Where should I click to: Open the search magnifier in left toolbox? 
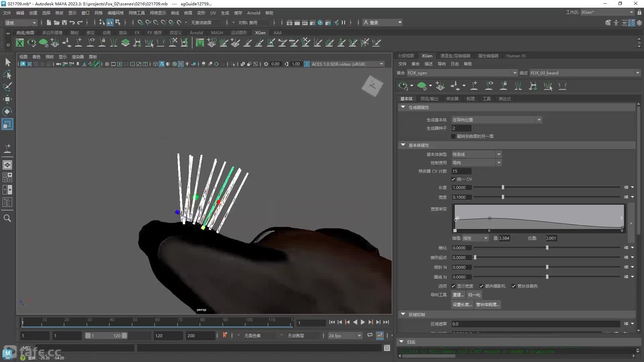[7, 218]
